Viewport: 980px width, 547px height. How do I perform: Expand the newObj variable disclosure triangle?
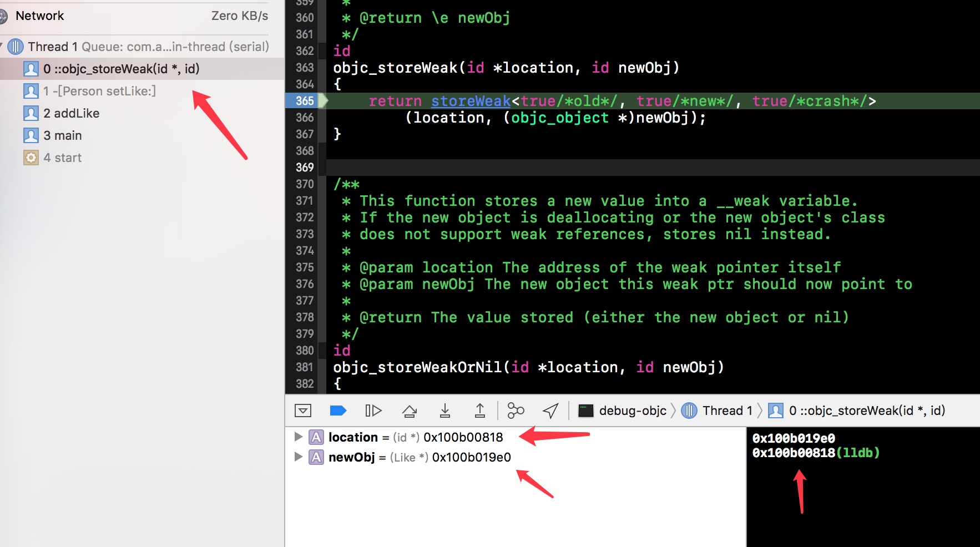(298, 457)
